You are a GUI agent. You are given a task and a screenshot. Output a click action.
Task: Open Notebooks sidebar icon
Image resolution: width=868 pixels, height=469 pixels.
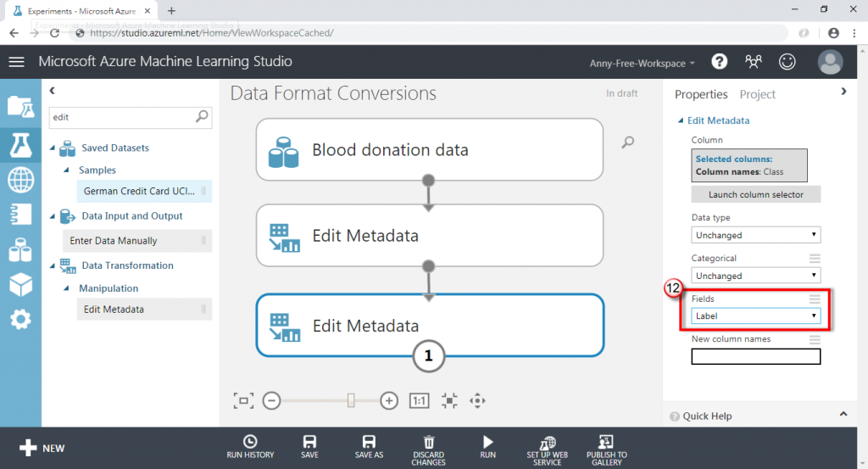(20, 215)
